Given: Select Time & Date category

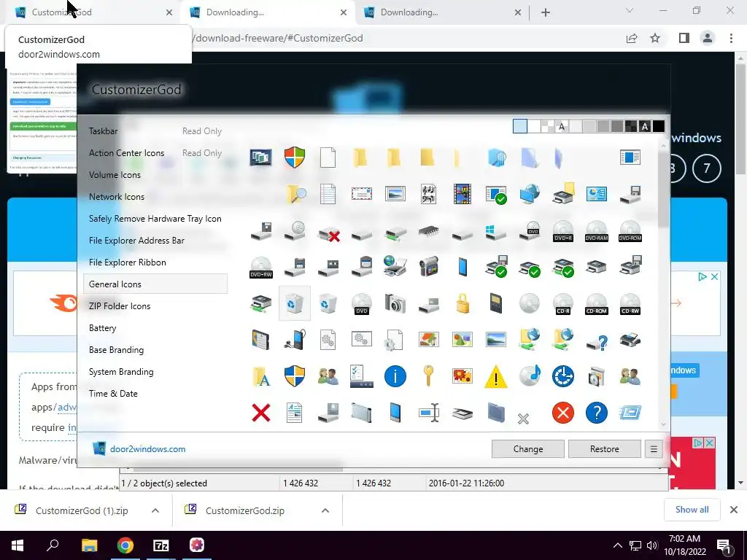Looking at the screenshot, I should click(x=113, y=394).
